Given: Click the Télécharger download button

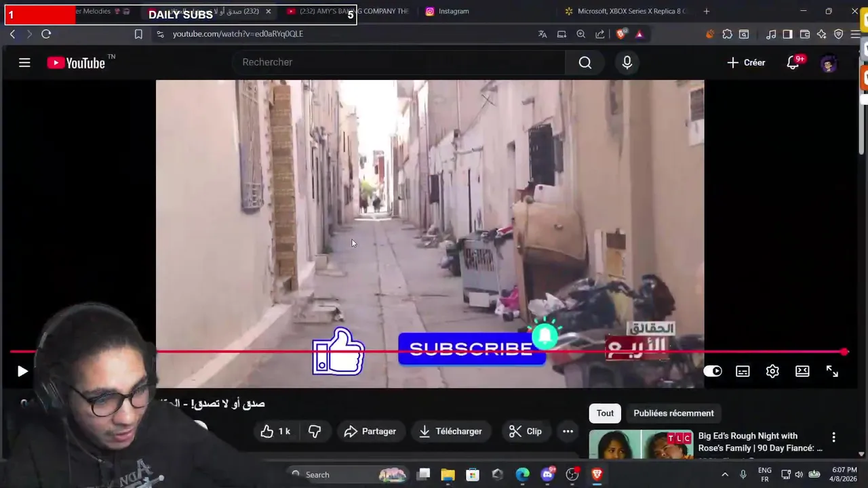Looking at the screenshot, I should (x=450, y=431).
